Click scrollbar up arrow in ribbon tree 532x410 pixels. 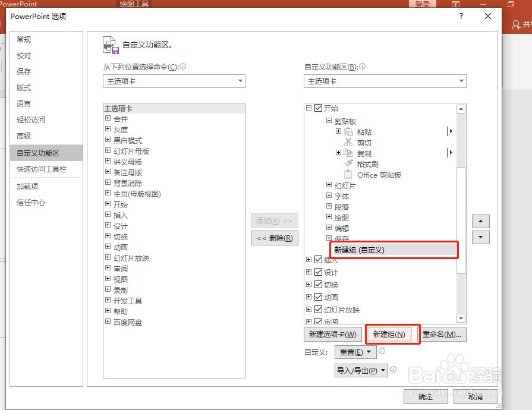point(461,109)
